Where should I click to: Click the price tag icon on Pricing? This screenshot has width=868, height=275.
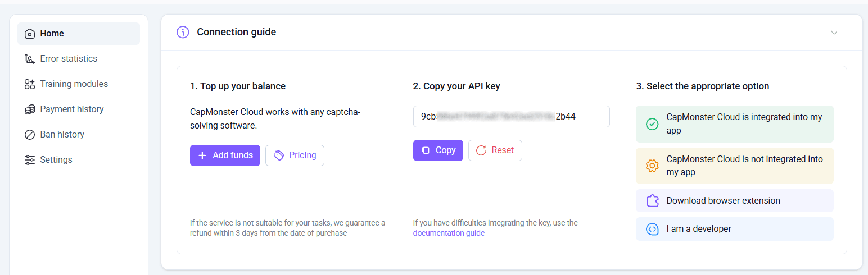[279, 155]
